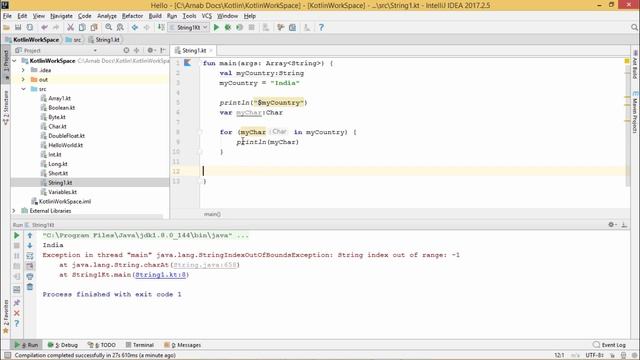This screenshot has height=360, width=640.
Task: Collapse the src folder node
Action: pos(23,89)
